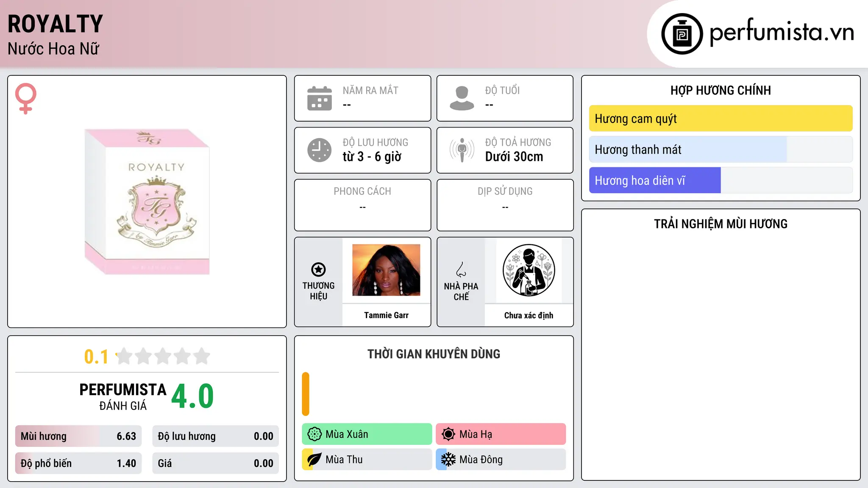The width and height of the screenshot is (868, 488).
Task: Click the snowflake icon beside Mùa Đông
Action: [448, 460]
